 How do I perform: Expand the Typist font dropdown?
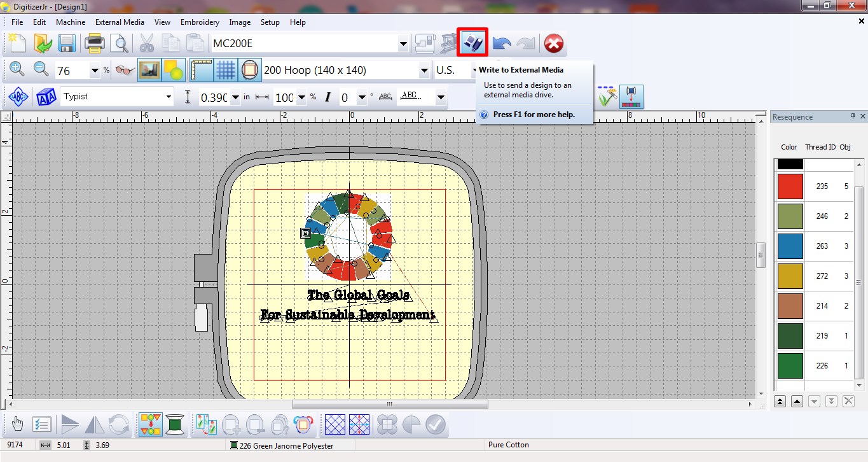coord(169,97)
